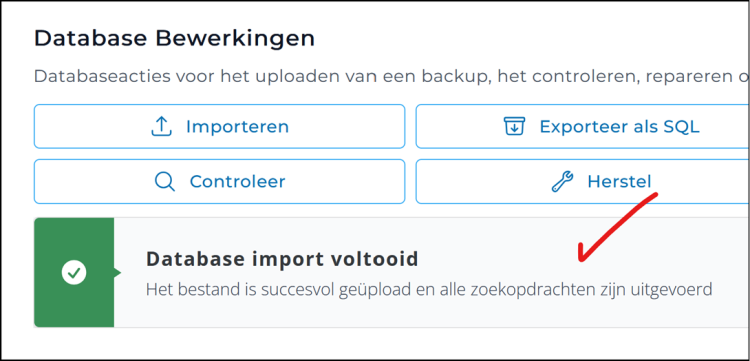Click the Database Bewerkingen heading
Viewport: 750px width, 361px height.
175,39
